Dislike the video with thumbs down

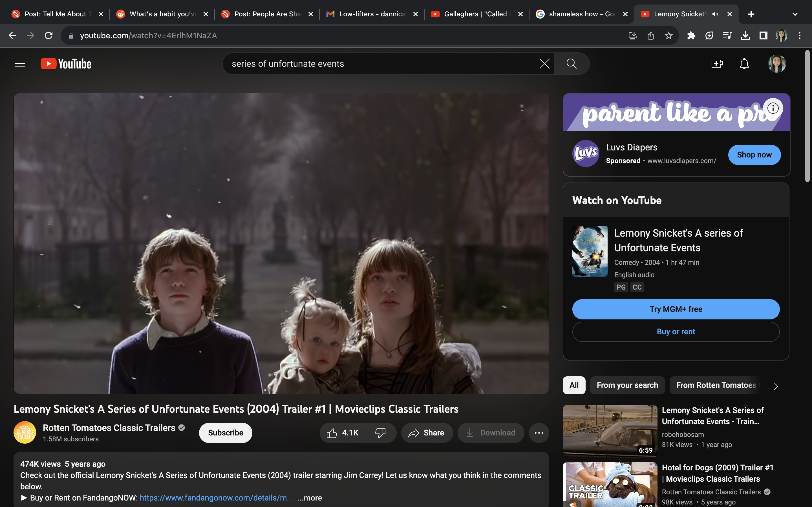coord(381,433)
